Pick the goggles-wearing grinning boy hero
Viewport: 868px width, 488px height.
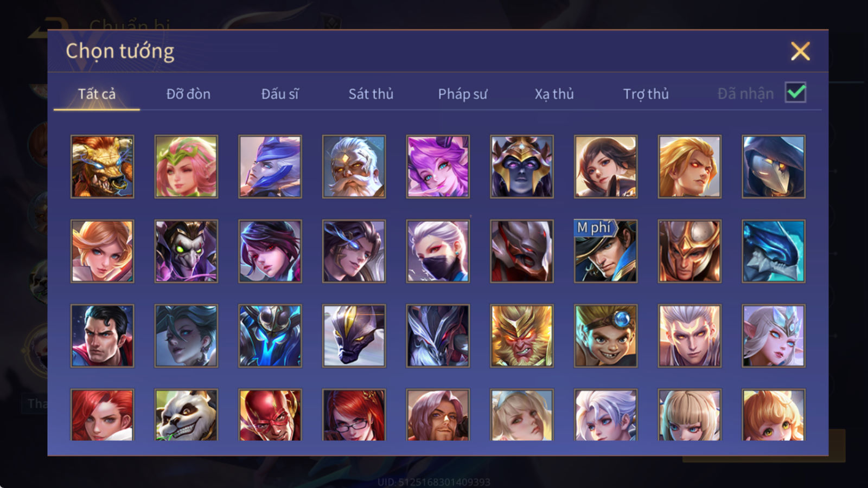point(605,336)
